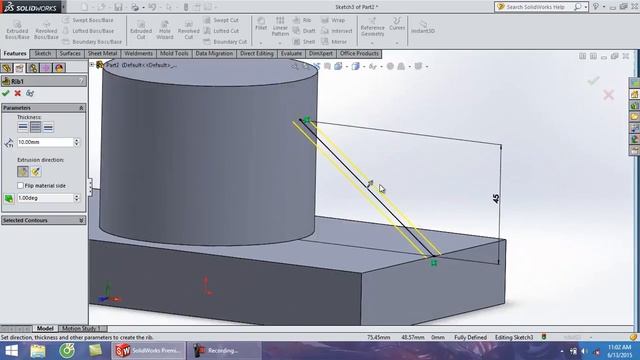Open the FeatureManager design tree tab
This screenshot has width=640, height=360.
7,68
